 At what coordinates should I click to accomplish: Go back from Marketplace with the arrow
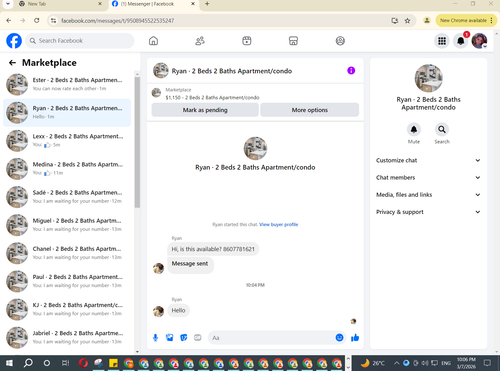12,63
